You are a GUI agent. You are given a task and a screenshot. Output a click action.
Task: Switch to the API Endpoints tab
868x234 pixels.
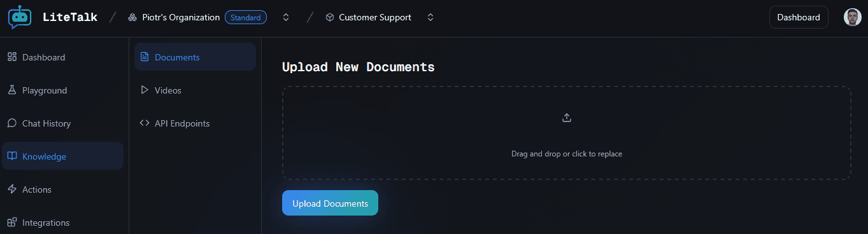(195, 123)
